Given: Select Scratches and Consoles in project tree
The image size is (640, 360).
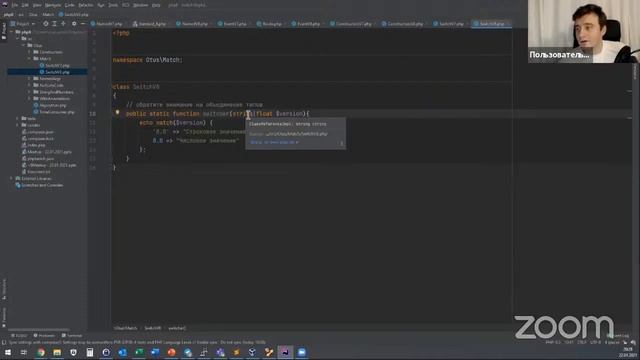Looking at the screenshot, I should (39, 185).
